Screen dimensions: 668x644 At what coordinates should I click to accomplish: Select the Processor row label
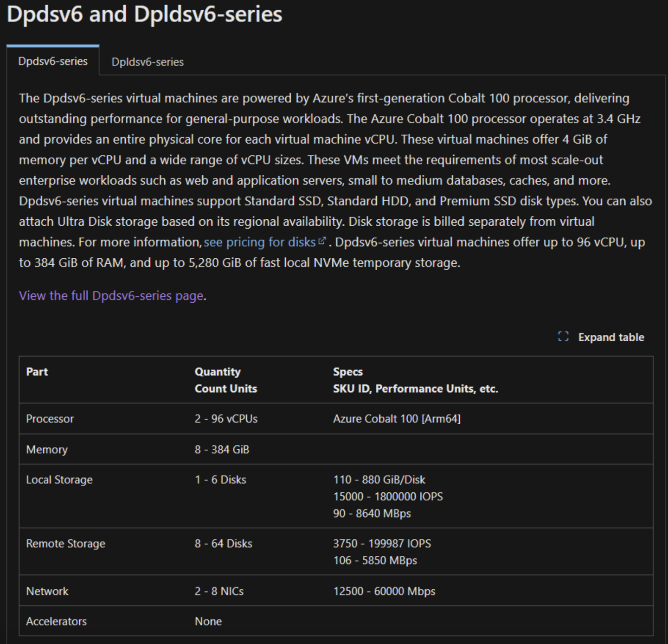[50, 419]
